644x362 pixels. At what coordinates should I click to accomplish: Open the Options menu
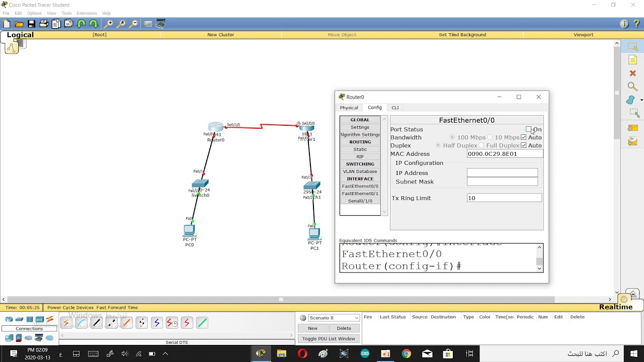tap(34, 13)
